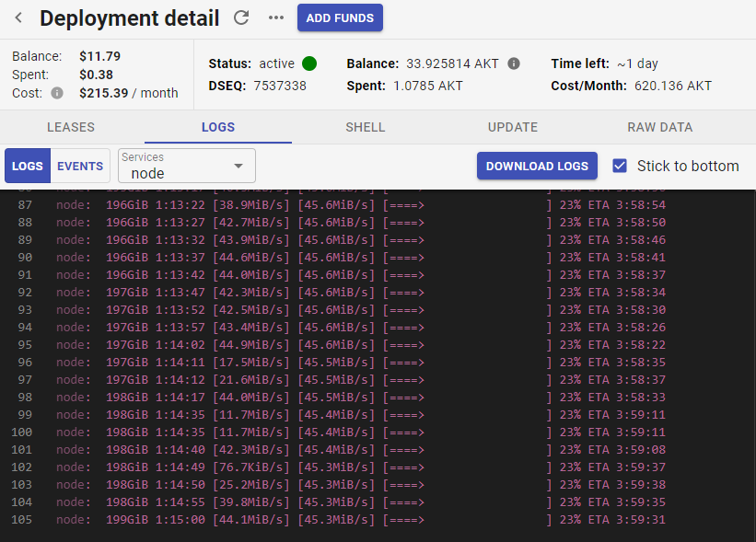Click log line 89 showing 43.9MiB/s
Image resolution: width=756 pixels, height=542 pixels.
(378, 240)
